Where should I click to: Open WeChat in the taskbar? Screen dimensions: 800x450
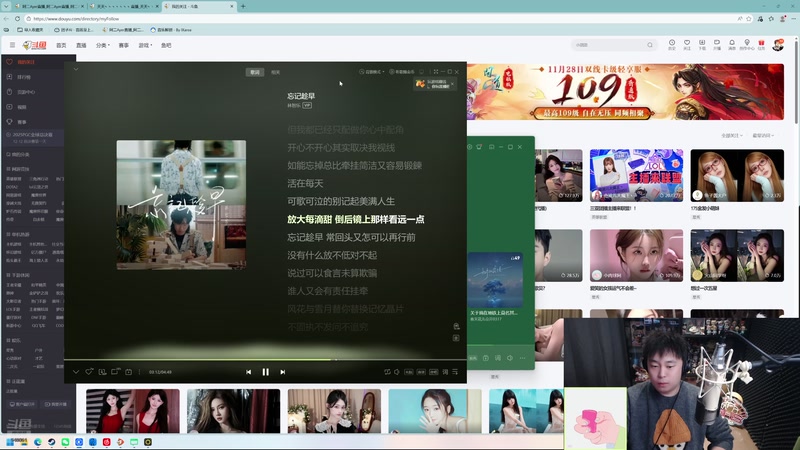pos(65,442)
